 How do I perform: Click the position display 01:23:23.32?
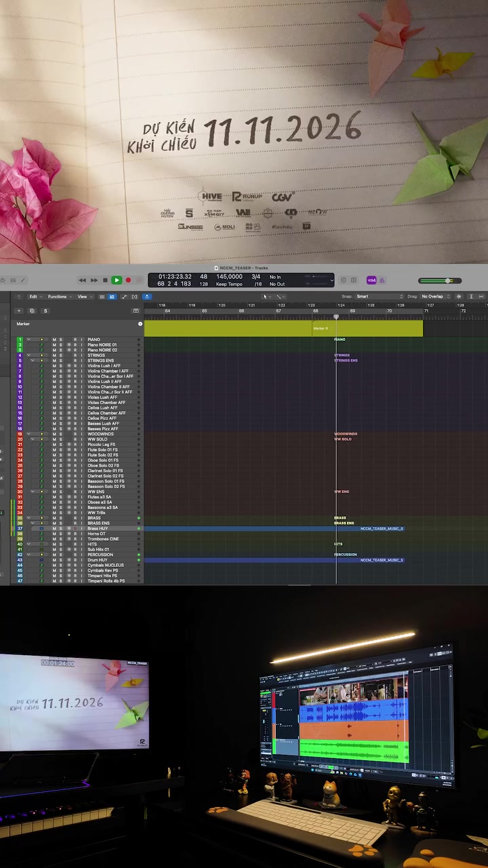tap(175, 277)
